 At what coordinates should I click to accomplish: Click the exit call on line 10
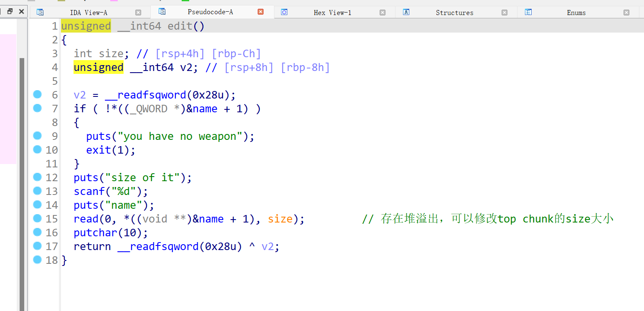(99, 150)
